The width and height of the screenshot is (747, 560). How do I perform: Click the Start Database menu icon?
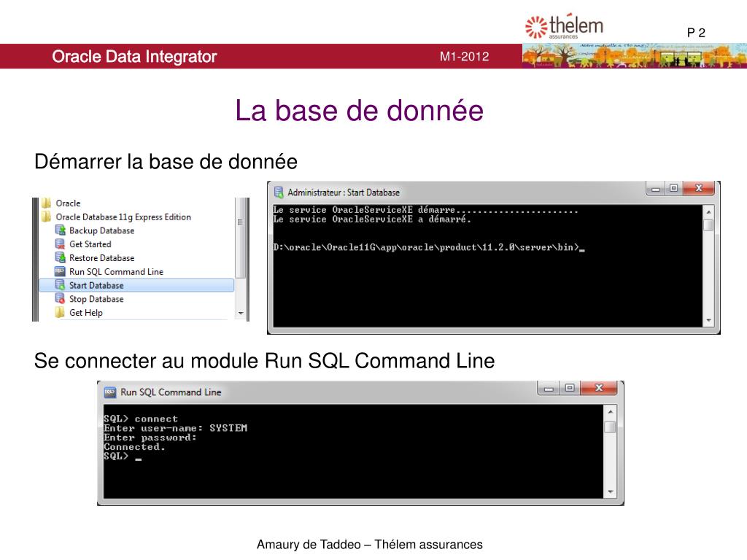(60, 285)
